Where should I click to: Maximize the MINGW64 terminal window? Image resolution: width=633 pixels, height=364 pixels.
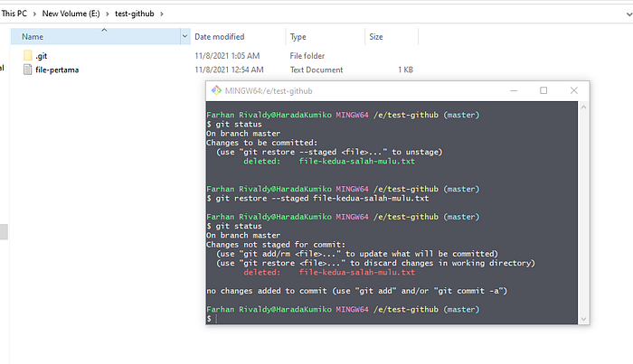point(543,90)
